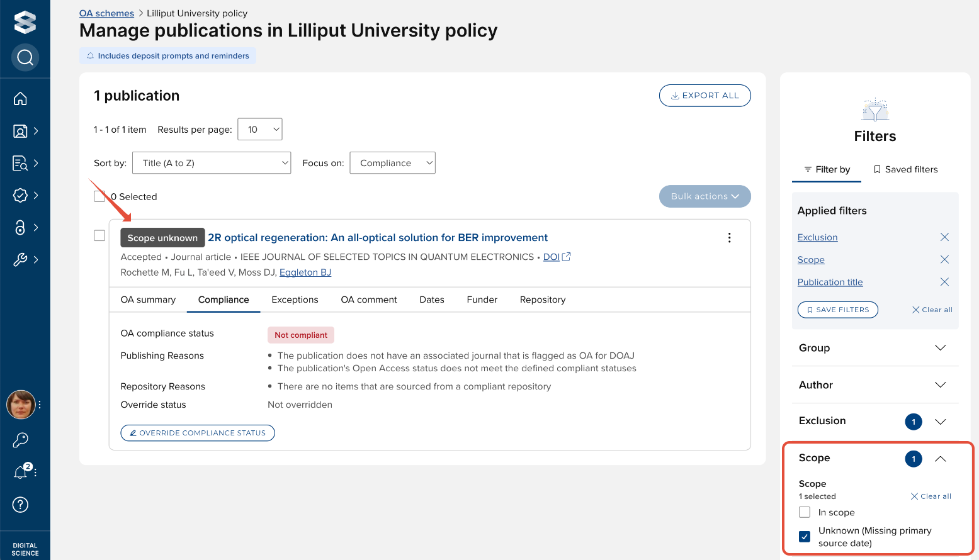The image size is (979, 560).
Task: Click the Export All button
Action: point(705,96)
